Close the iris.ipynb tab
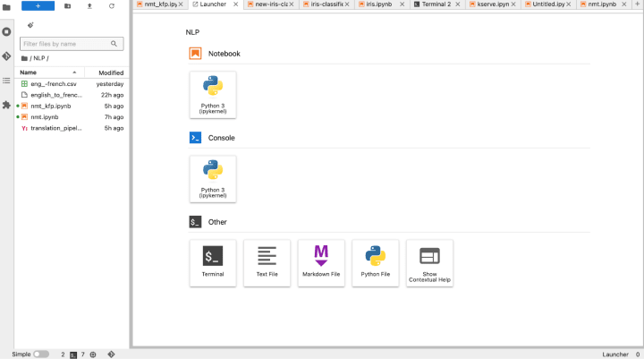This screenshot has height=359, width=644. click(x=402, y=4)
